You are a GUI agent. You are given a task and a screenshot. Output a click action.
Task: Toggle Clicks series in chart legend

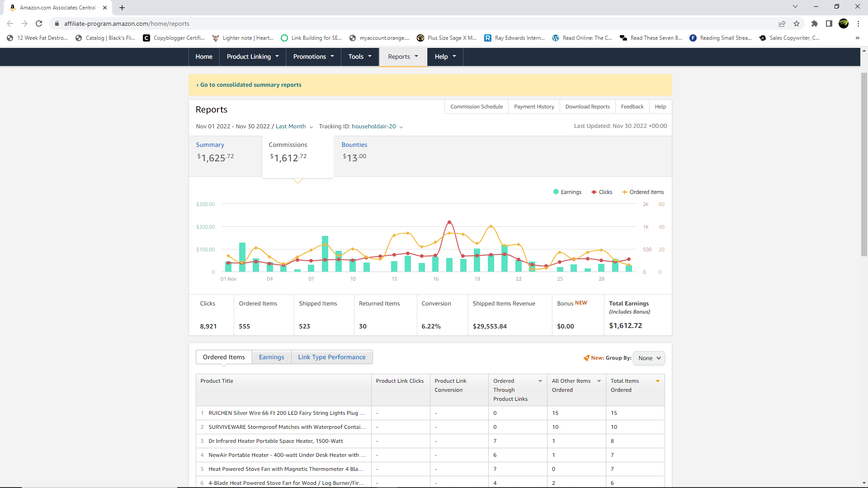(602, 192)
